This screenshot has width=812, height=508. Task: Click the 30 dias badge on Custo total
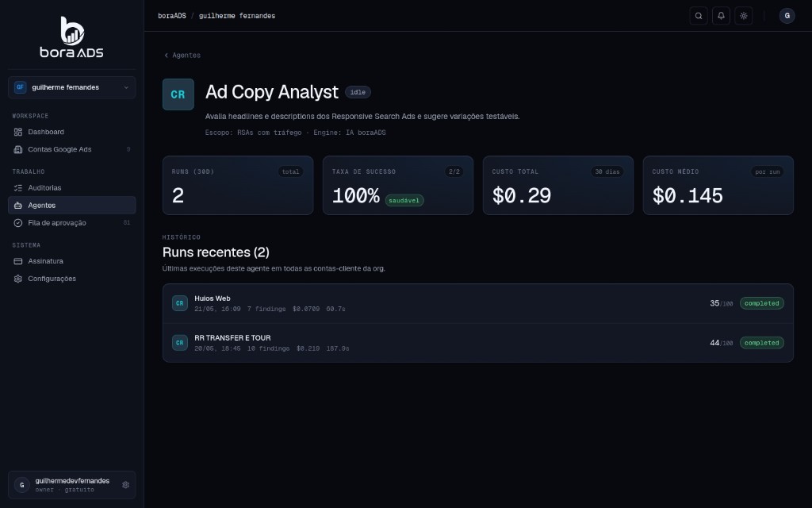607,171
